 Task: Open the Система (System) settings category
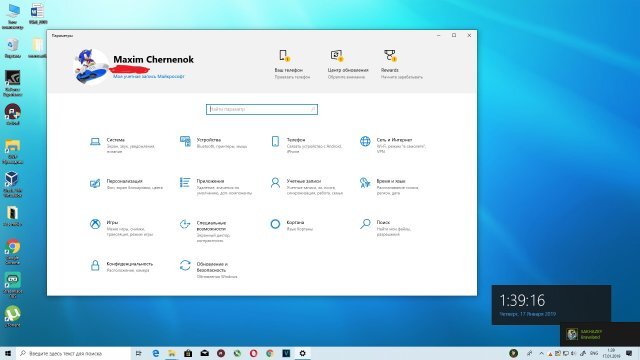pos(122,145)
